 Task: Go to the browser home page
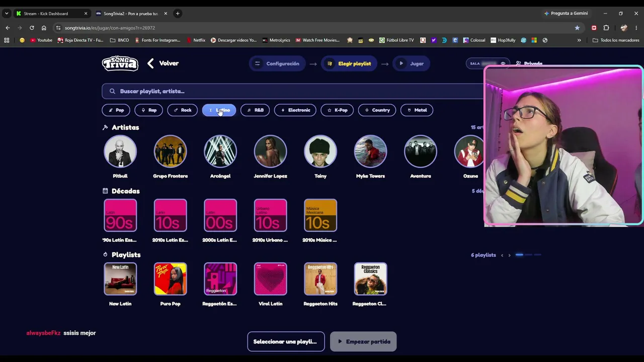tap(44, 28)
